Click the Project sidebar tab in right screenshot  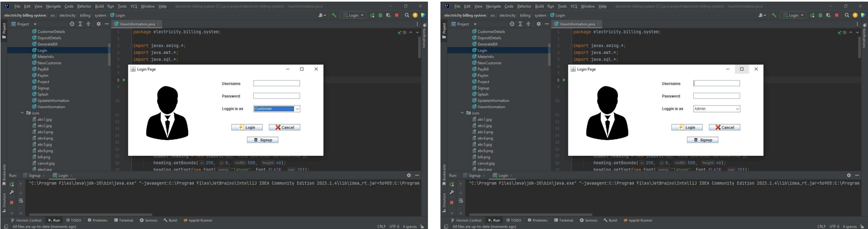pos(444,30)
